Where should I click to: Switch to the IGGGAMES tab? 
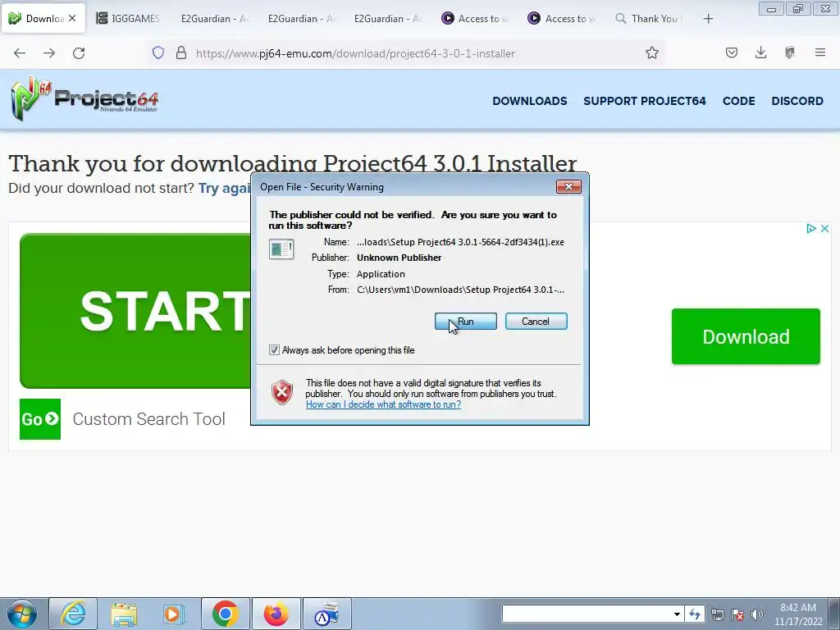(x=129, y=18)
